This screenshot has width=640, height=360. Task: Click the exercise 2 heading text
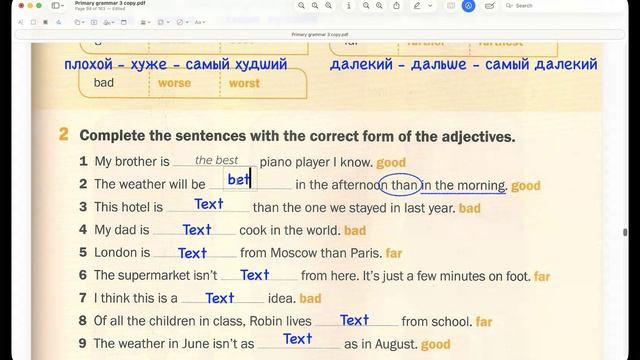(297, 136)
